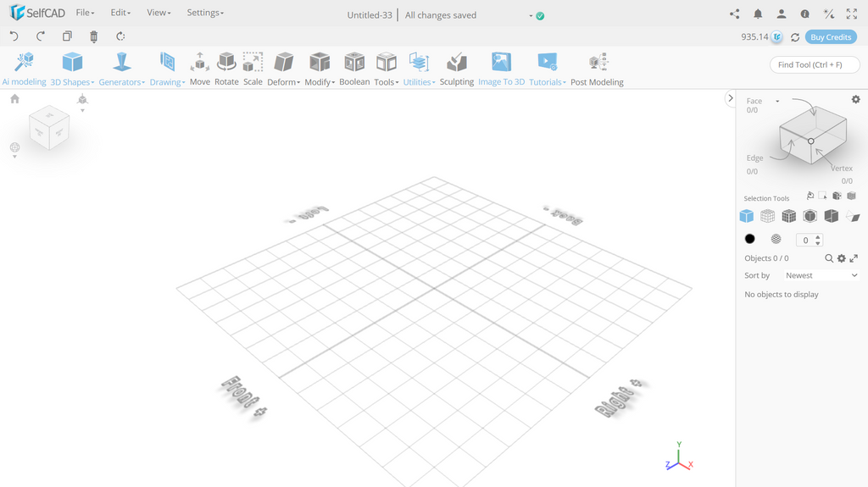868x487 pixels.
Task: Click the view orientation cube
Action: pyautogui.click(x=49, y=128)
